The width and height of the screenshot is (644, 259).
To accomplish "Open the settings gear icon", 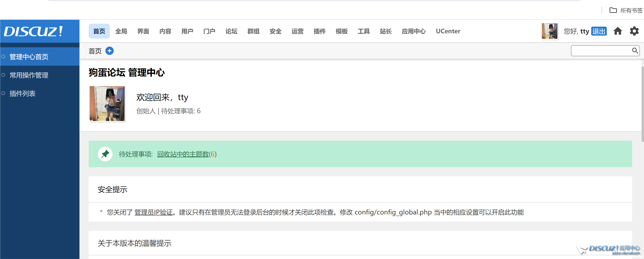I will click(634, 31).
